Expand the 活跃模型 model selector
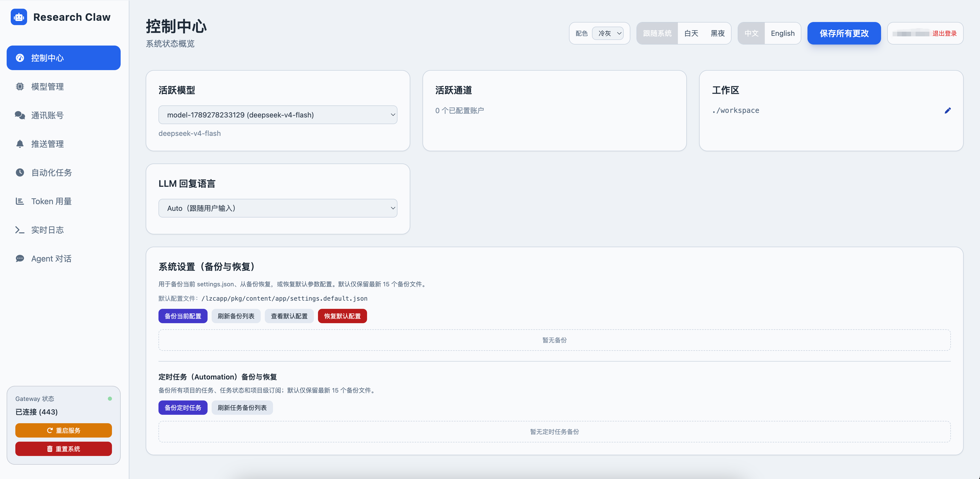Image resolution: width=980 pixels, height=479 pixels. (x=278, y=115)
